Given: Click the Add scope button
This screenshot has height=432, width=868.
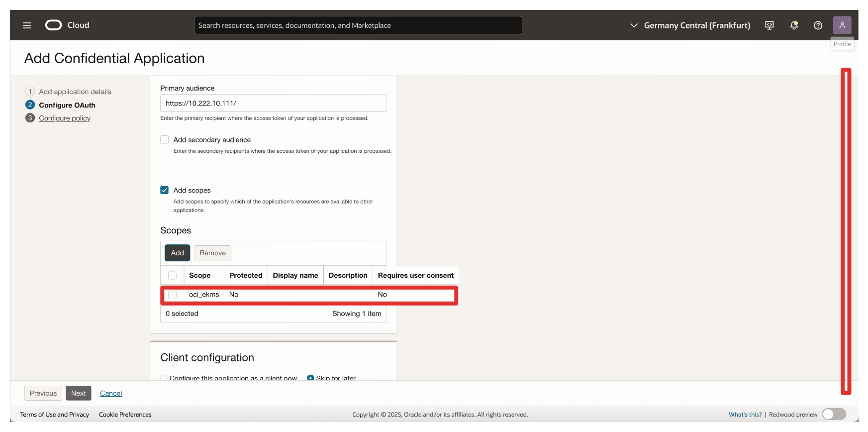Looking at the screenshot, I should click(x=178, y=253).
